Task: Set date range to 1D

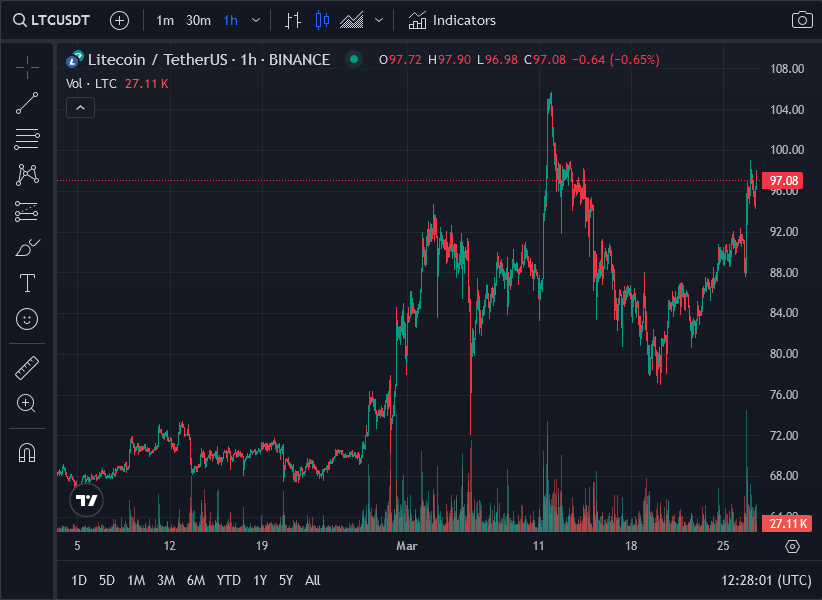Action: [x=79, y=581]
